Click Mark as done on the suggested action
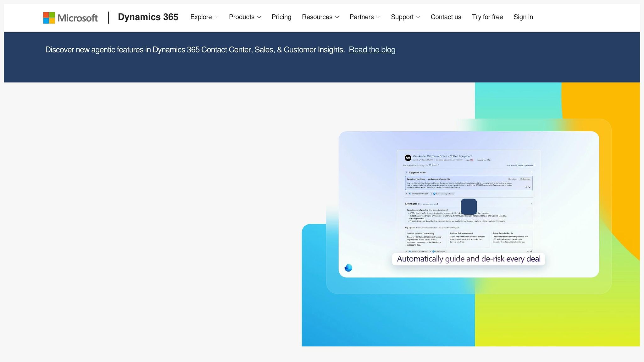This screenshot has height=362, width=644. coord(525,179)
